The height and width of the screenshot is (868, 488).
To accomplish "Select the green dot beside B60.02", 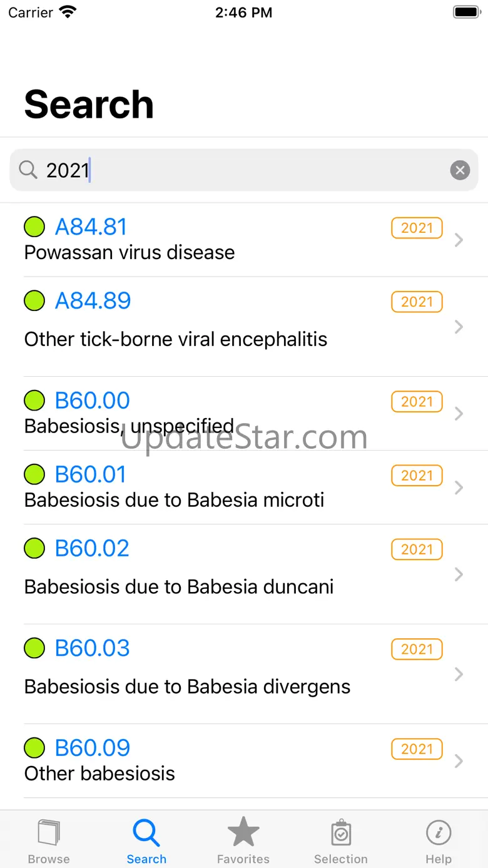I will [34, 548].
